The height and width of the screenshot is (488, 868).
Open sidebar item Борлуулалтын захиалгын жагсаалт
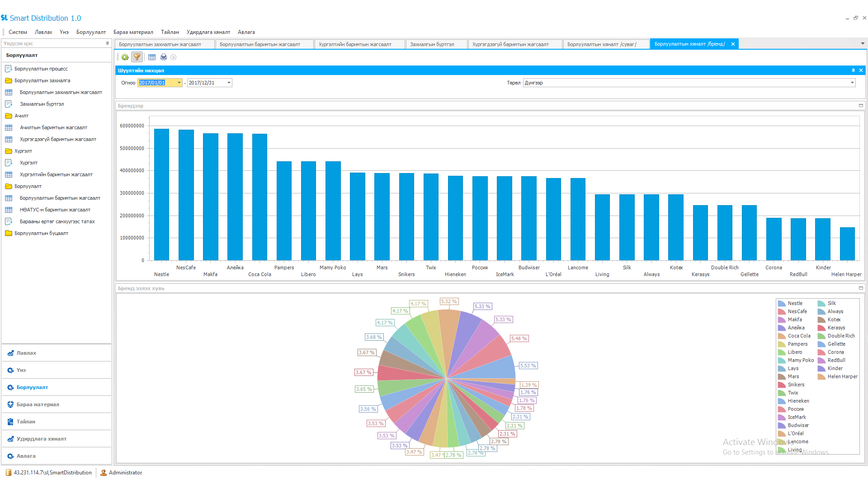pyautogui.click(x=61, y=92)
